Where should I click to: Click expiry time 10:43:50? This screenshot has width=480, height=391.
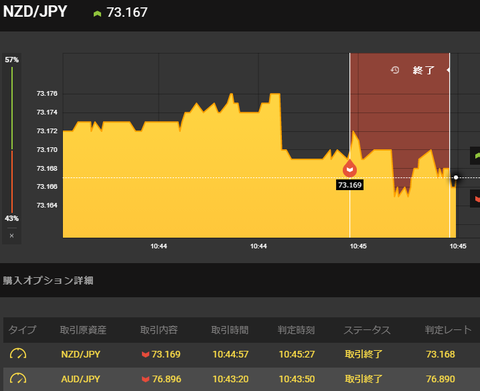click(x=297, y=379)
